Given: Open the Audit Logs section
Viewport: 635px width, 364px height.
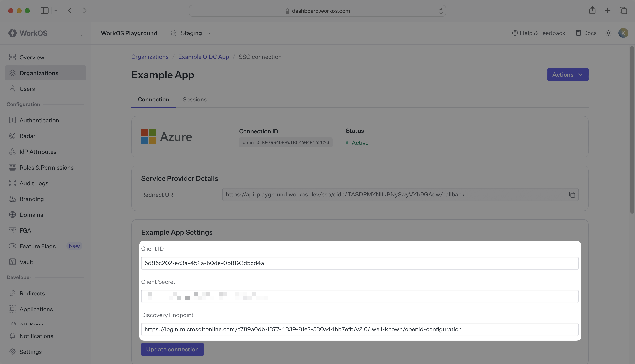Looking at the screenshot, I should (x=34, y=183).
